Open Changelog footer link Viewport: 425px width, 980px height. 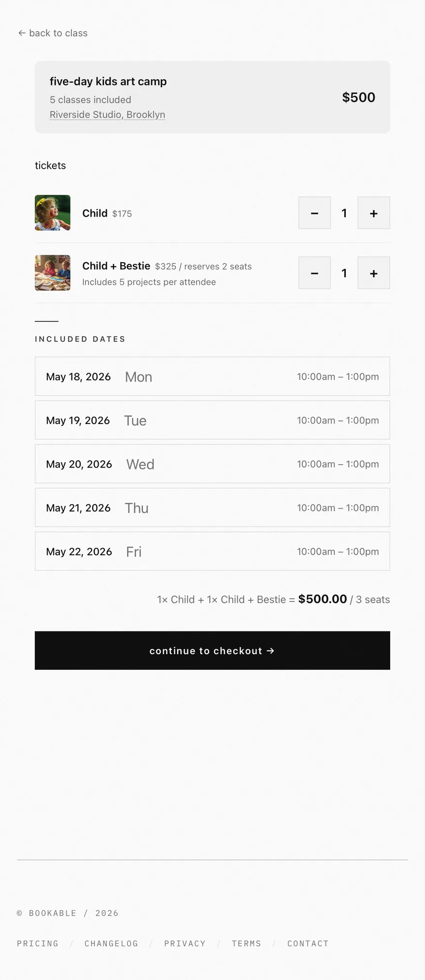pos(111,943)
